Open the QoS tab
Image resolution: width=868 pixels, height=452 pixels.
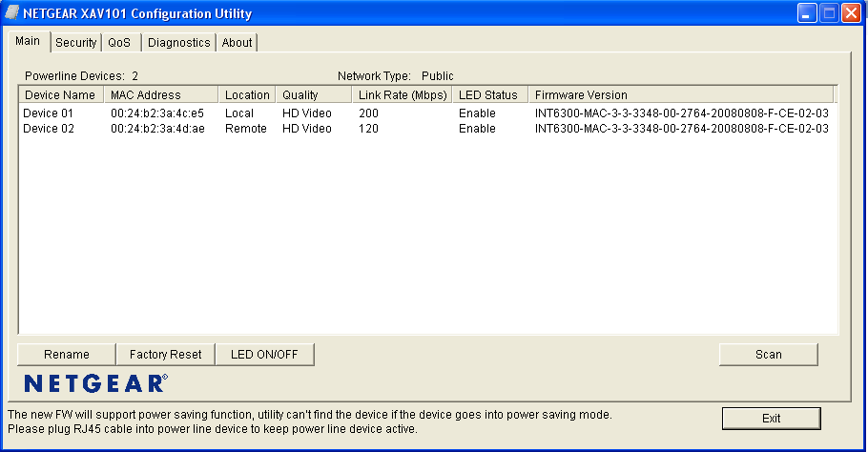pyautogui.click(x=119, y=43)
